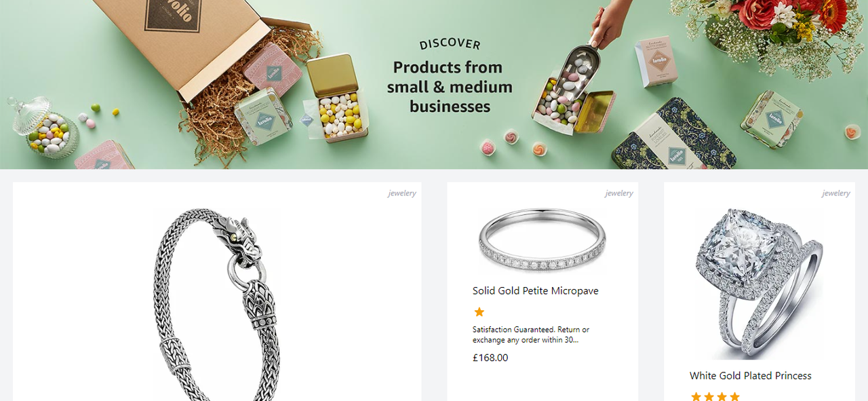Viewport: 868px width, 401px height.
Task: Open the Micropave ring band image
Action: [x=542, y=241]
